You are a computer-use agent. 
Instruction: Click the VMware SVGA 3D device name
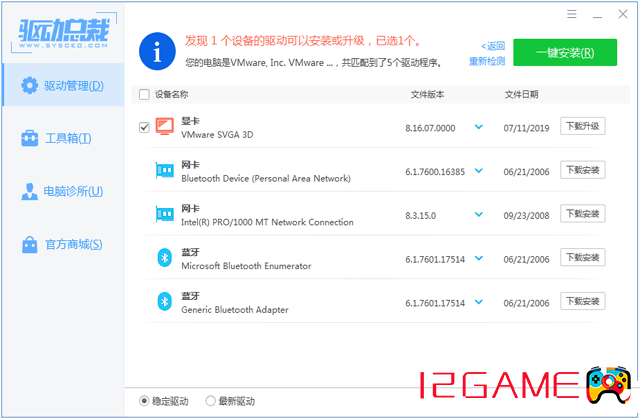pos(217,135)
